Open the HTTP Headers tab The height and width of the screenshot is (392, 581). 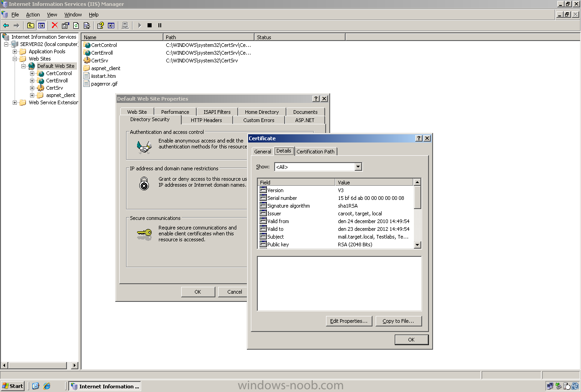pos(206,120)
